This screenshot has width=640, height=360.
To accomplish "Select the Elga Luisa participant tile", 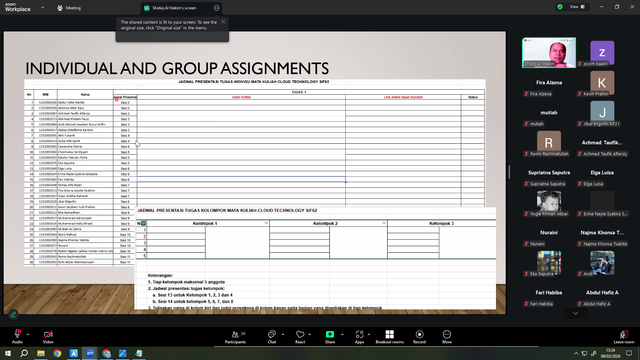I will (602, 173).
